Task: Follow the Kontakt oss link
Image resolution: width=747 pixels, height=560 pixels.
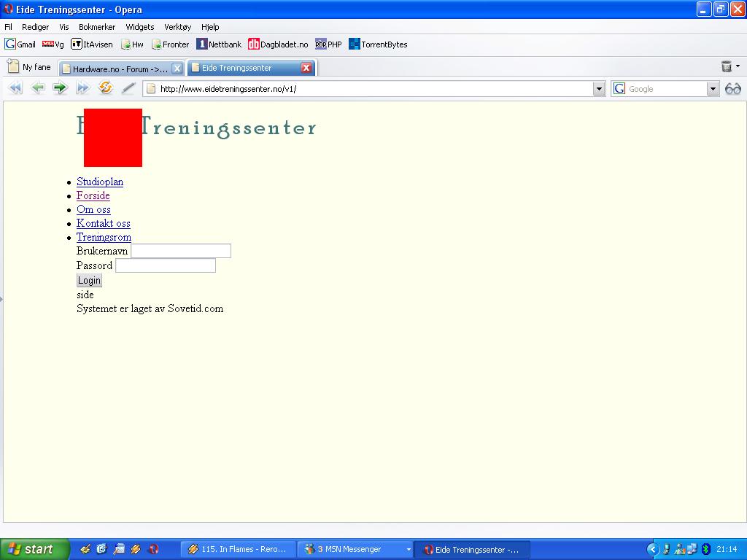Action: coord(104,223)
